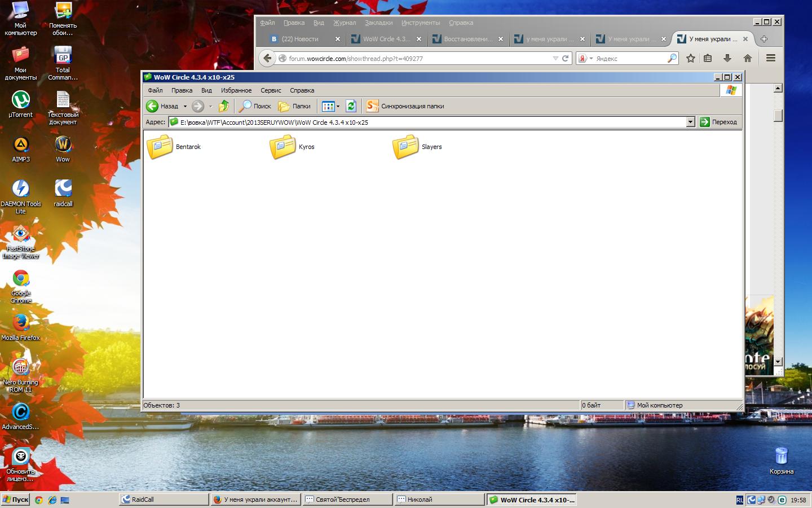Select the Slayers folder
The image size is (812, 508).
417,147
